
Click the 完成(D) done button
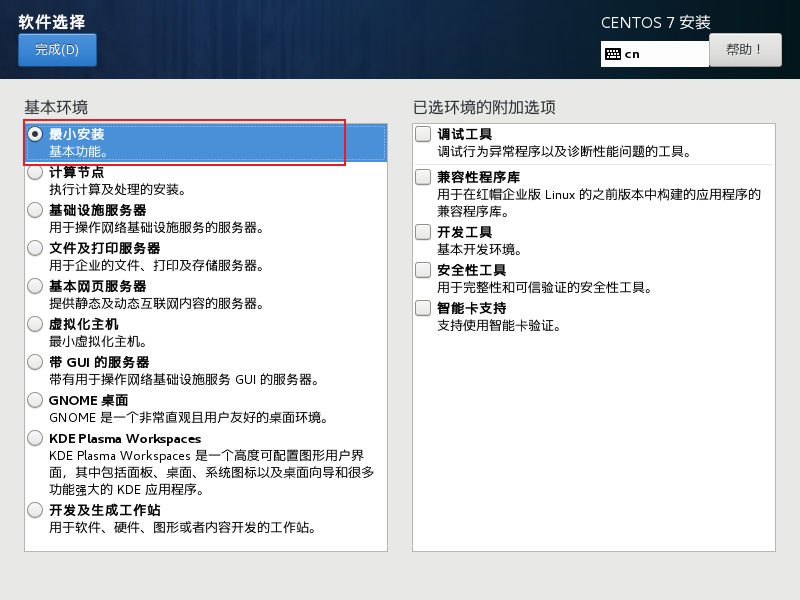(57, 50)
